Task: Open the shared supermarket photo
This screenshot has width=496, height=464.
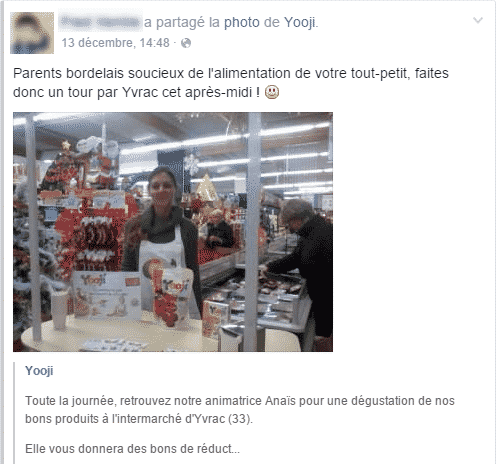Action: 173,232
